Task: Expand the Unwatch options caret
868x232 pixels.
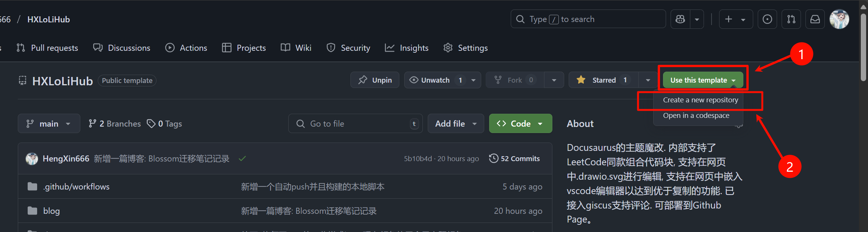Action: [x=474, y=80]
